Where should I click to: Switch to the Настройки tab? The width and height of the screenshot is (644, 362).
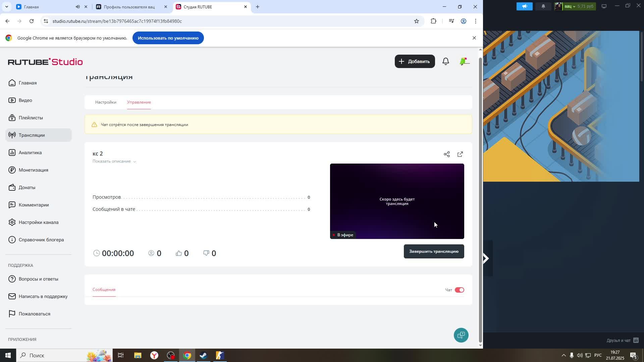(x=106, y=102)
